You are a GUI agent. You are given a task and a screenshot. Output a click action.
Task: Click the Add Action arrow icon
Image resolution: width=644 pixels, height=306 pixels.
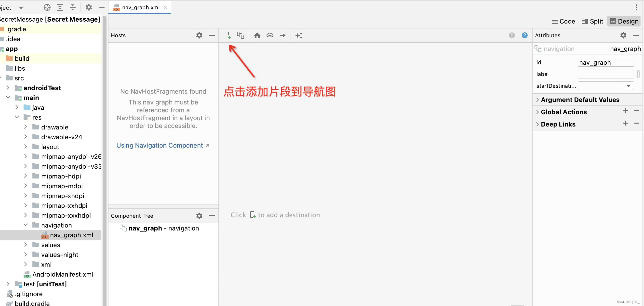282,36
